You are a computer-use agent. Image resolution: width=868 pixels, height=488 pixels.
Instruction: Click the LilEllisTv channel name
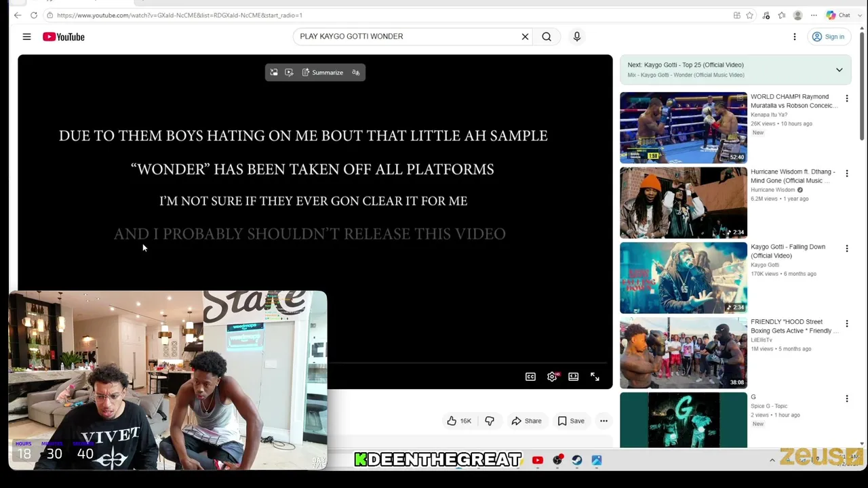pyautogui.click(x=763, y=340)
